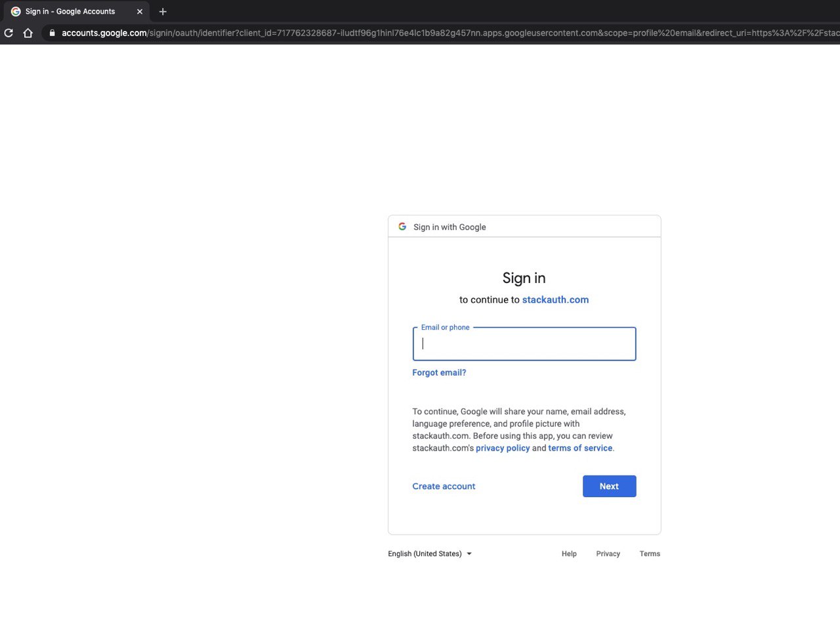The image size is (840, 639).
Task: Open the Terms footer link
Action: click(x=650, y=554)
